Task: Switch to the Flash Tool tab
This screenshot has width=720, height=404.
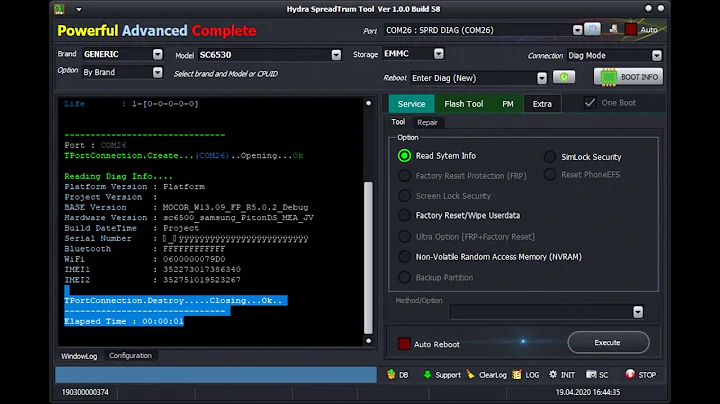Action: tap(464, 104)
